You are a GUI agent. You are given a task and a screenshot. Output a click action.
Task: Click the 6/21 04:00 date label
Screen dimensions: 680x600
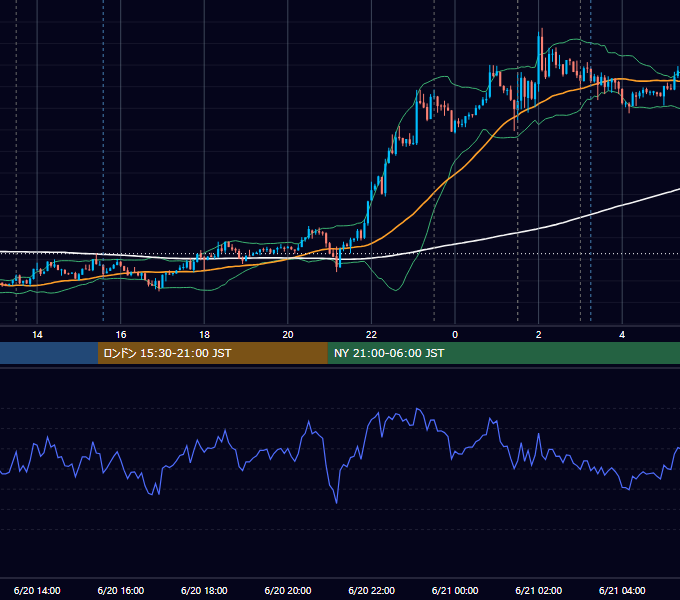[622, 590]
